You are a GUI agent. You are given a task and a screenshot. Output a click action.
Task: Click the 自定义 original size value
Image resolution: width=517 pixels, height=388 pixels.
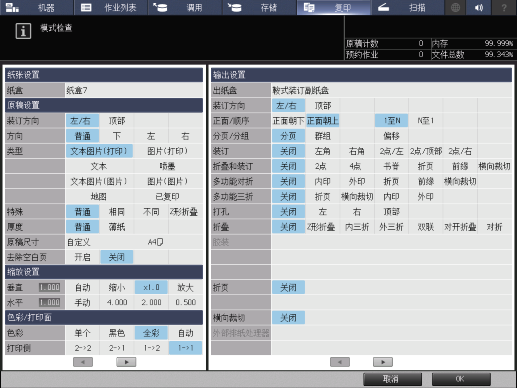pyautogui.click(x=79, y=242)
